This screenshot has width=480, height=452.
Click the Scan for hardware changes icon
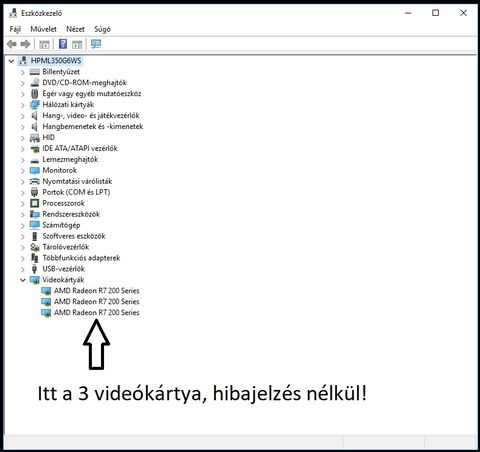pyautogui.click(x=96, y=44)
